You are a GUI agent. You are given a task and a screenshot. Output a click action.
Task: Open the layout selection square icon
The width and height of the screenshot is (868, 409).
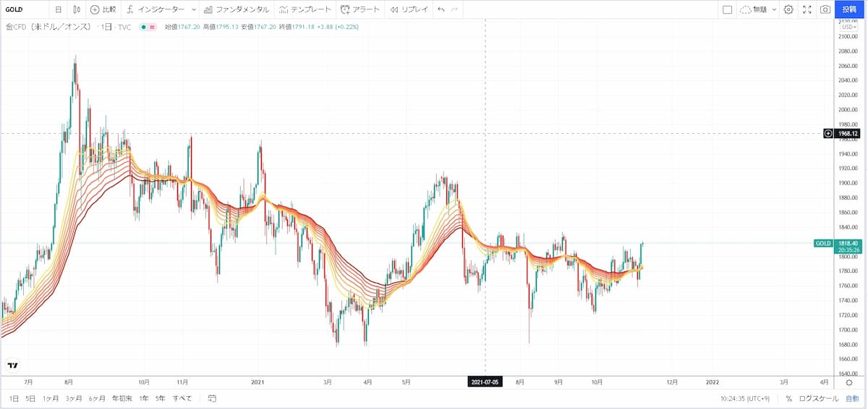(727, 9)
